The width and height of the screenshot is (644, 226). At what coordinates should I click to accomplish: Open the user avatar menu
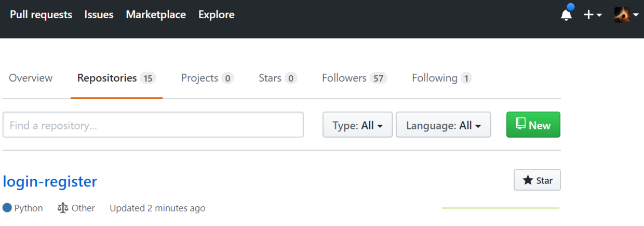[x=626, y=15]
